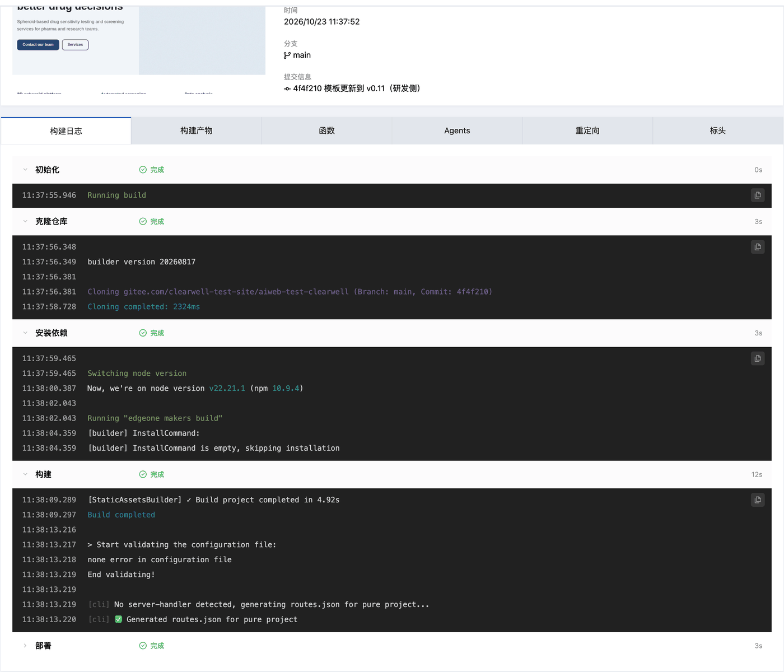Switch to the 构建产物 tab
Screen dimensions: 784x672
click(x=197, y=130)
